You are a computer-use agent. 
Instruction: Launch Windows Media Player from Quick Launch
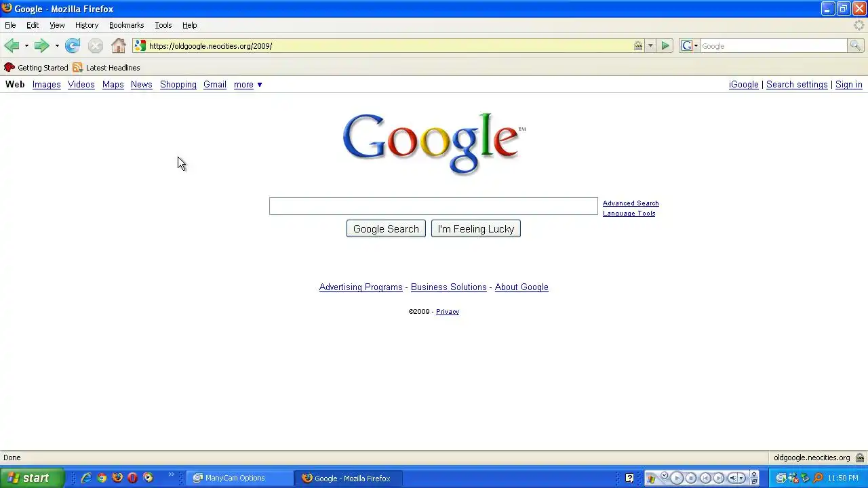click(148, 478)
